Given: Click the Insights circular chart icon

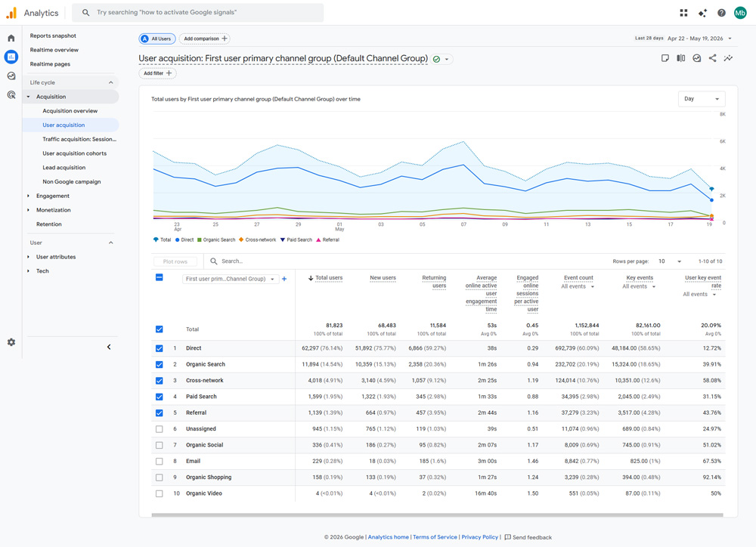Looking at the screenshot, I should point(697,58).
